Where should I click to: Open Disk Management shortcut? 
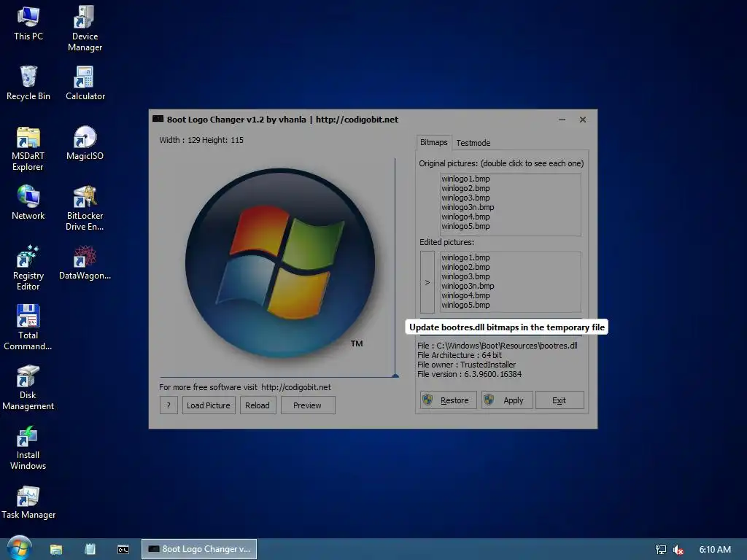28,387
